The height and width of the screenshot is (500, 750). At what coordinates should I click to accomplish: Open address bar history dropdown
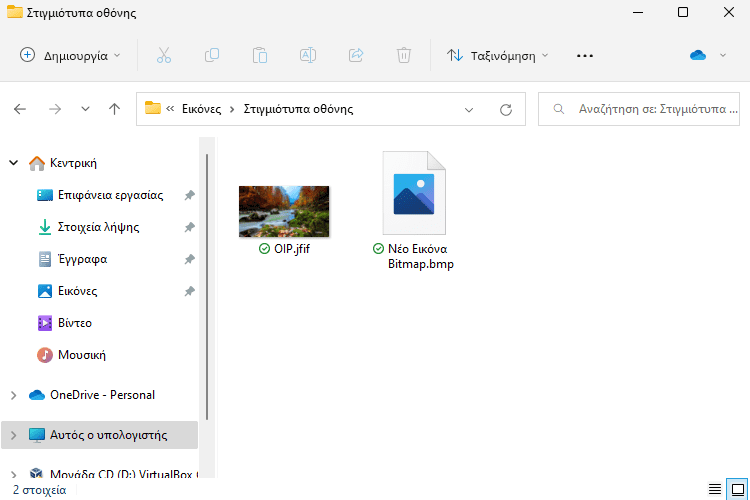tap(469, 110)
